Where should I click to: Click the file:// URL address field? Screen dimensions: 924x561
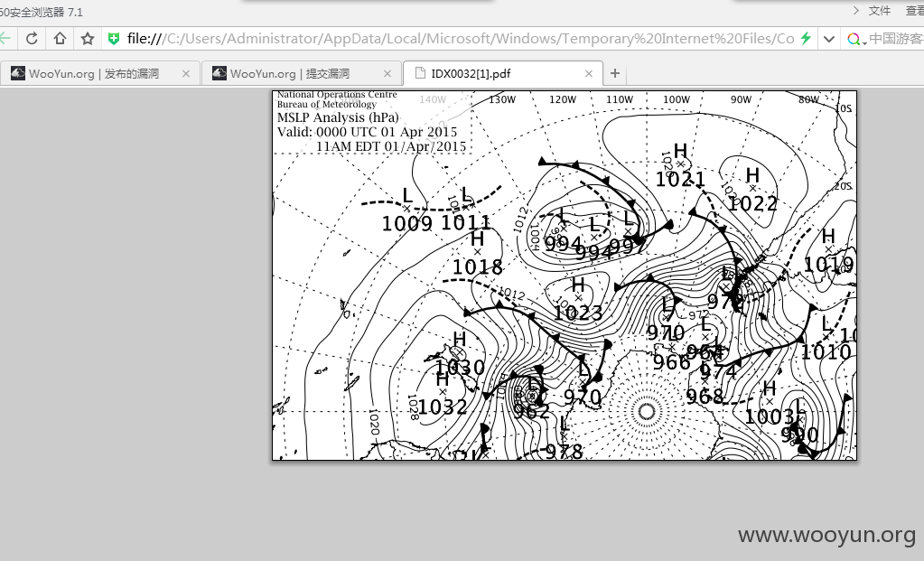[461, 39]
